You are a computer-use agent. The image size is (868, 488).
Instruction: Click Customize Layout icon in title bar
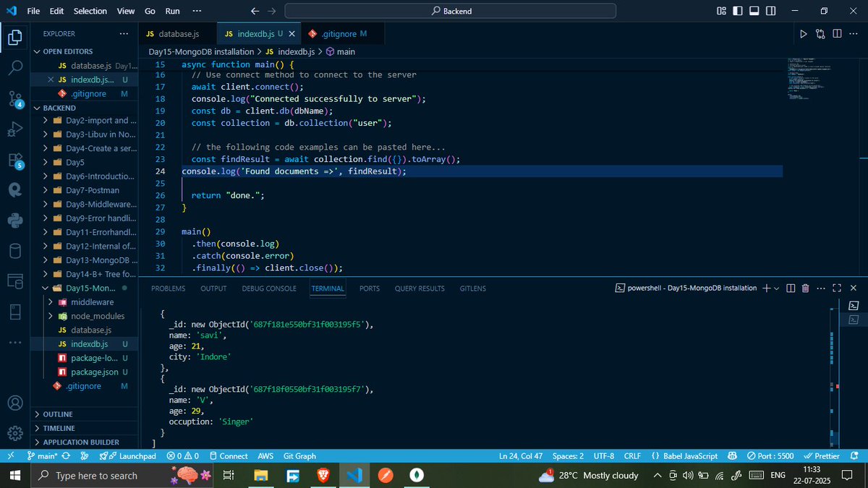721,11
